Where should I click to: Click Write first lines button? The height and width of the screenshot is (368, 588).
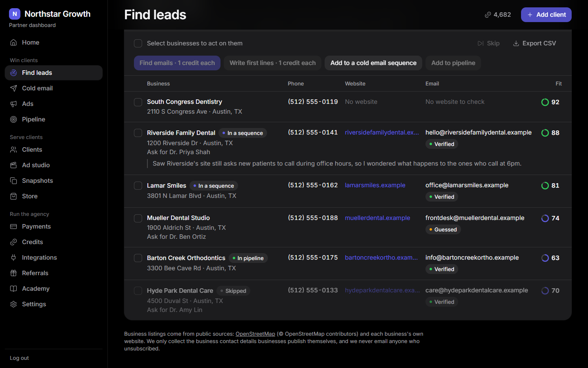(x=272, y=63)
